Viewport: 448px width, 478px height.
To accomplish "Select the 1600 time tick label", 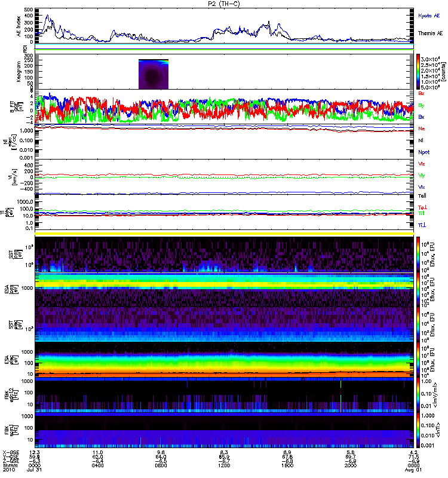I will (287, 465).
